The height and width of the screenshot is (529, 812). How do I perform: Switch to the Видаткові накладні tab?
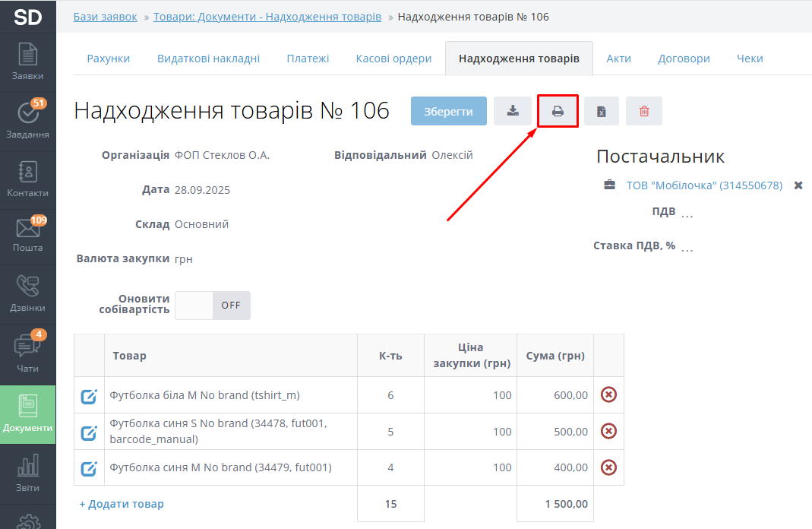[x=208, y=59]
